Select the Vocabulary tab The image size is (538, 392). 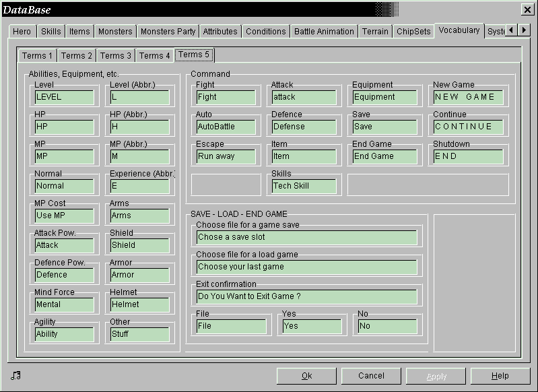pyautogui.click(x=459, y=30)
